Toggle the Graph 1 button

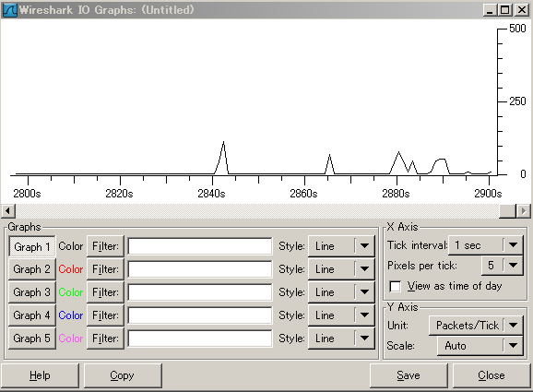tap(32, 246)
